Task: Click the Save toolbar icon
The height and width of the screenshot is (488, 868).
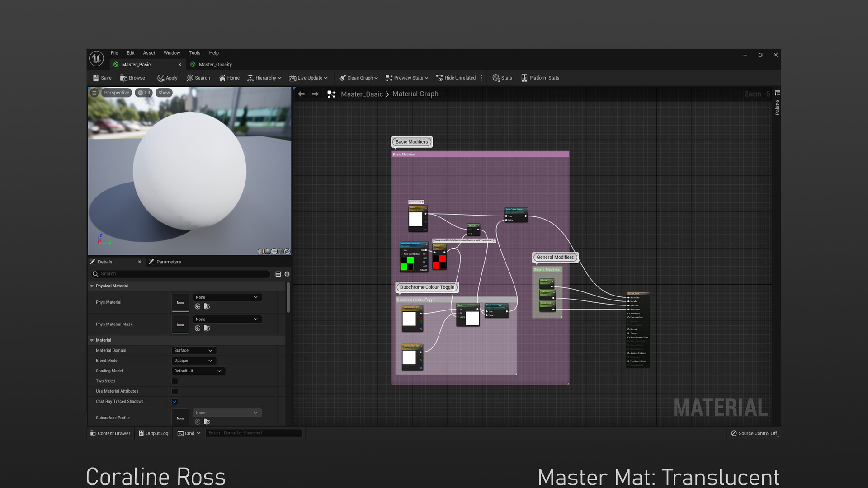Action: (96, 78)
